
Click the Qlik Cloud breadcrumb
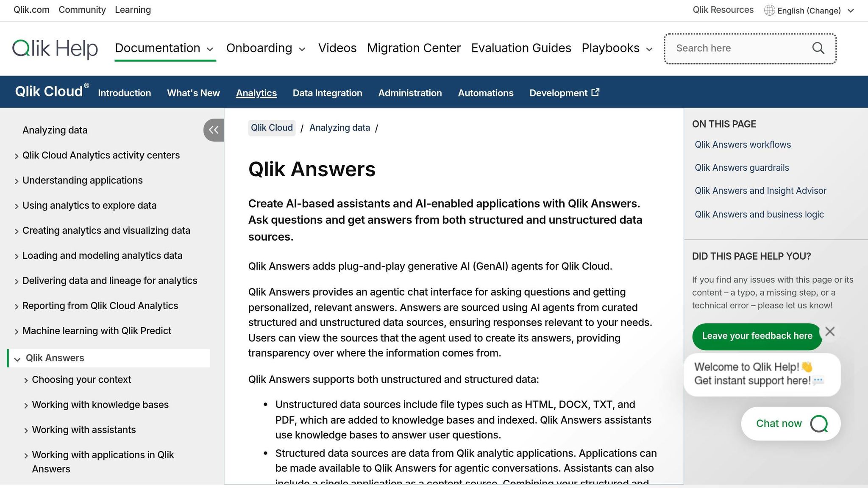pyautogui.click(x=272, y=128)
